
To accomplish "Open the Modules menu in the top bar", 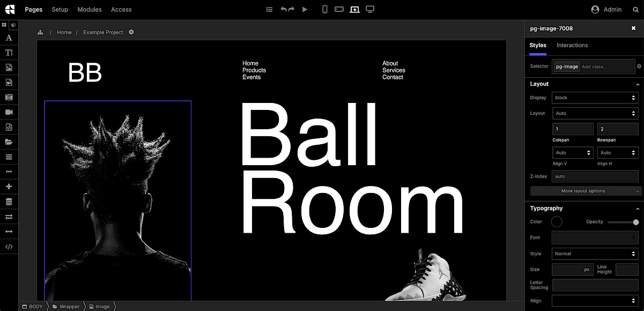I will point(89,9).
